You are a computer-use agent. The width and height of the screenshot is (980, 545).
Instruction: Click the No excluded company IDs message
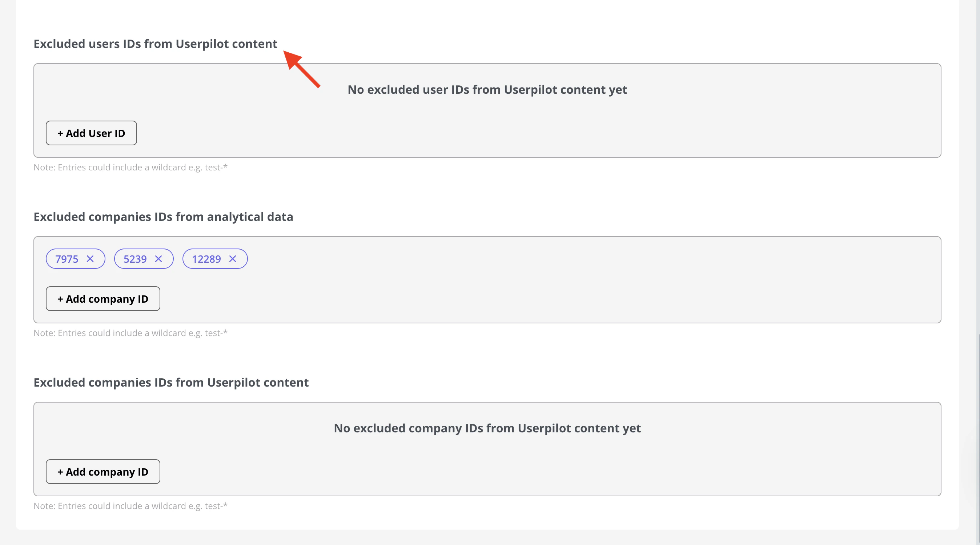tap(487, 428)
